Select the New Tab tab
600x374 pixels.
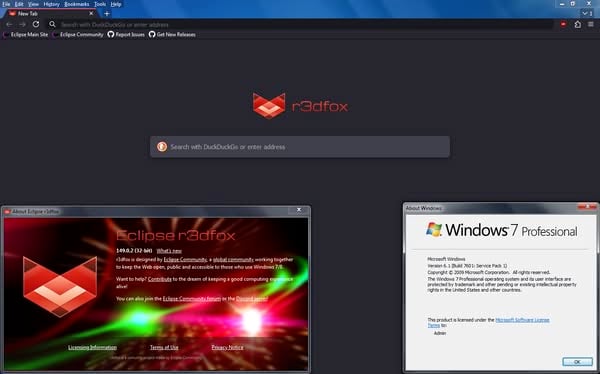pos(50,13)
